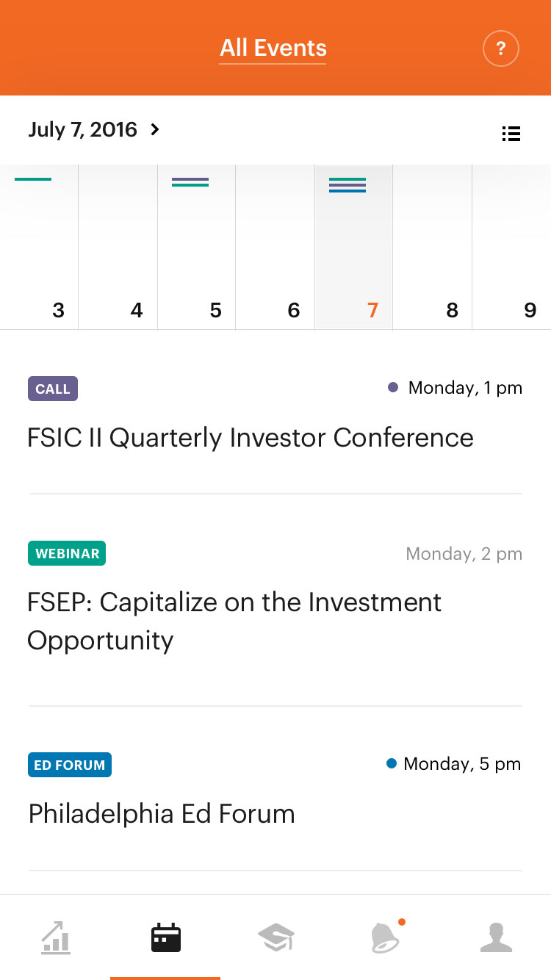Click the blue ED FORUM tag
This screenshot has width=551, height=980.
(70, 765)
